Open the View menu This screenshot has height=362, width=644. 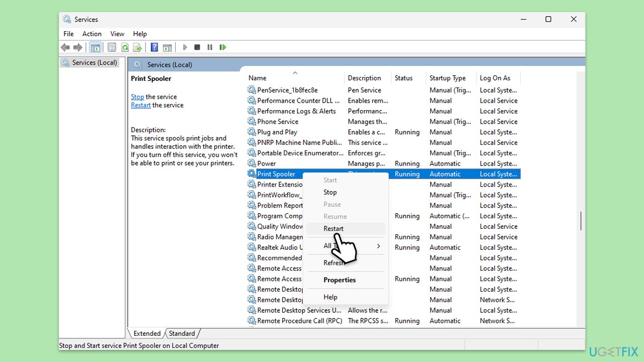pyautogui.click(x=117, y=34)
